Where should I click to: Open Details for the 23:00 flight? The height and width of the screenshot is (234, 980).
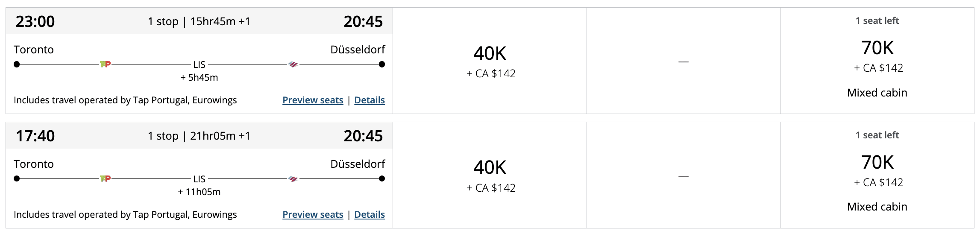[370, 100]
